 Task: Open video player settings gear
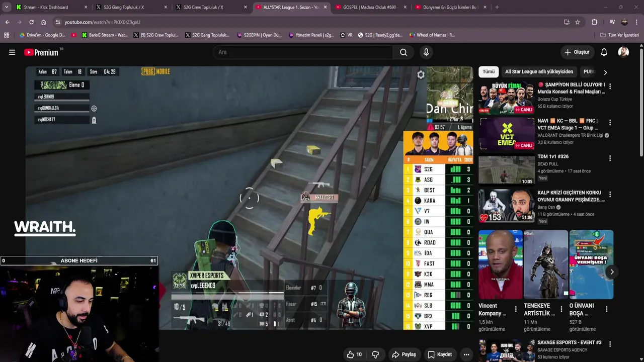coord(421,75)
